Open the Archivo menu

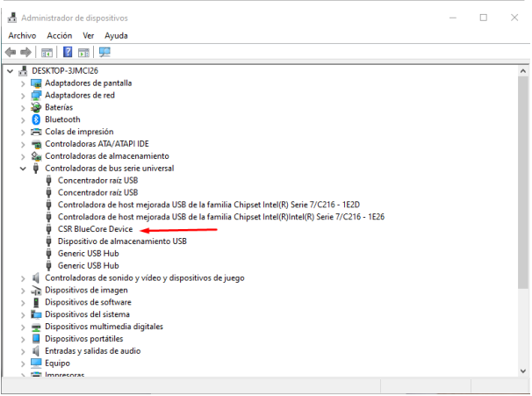pyautogui.click(x=22, y=35)
